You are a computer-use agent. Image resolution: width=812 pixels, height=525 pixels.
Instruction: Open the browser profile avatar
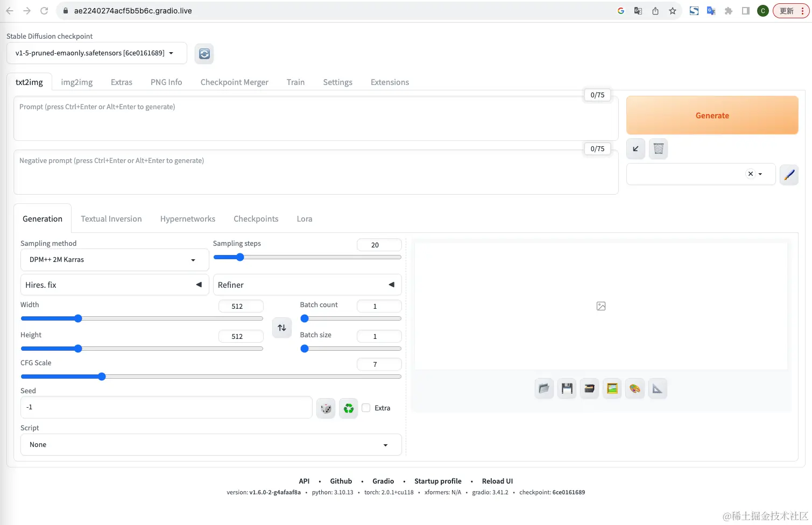(762, 11)
